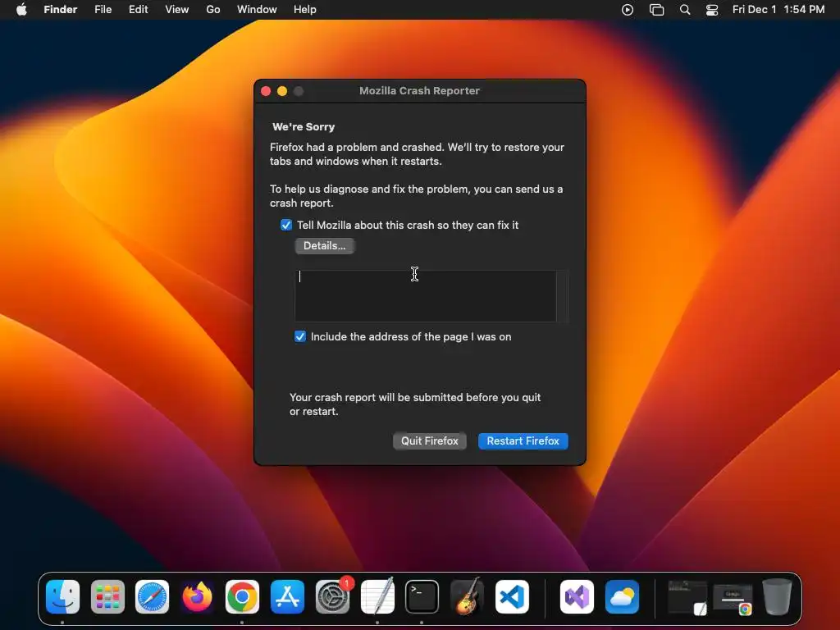Open the View menu
This screenshot has height=630, width=840.
pos(177,10)
